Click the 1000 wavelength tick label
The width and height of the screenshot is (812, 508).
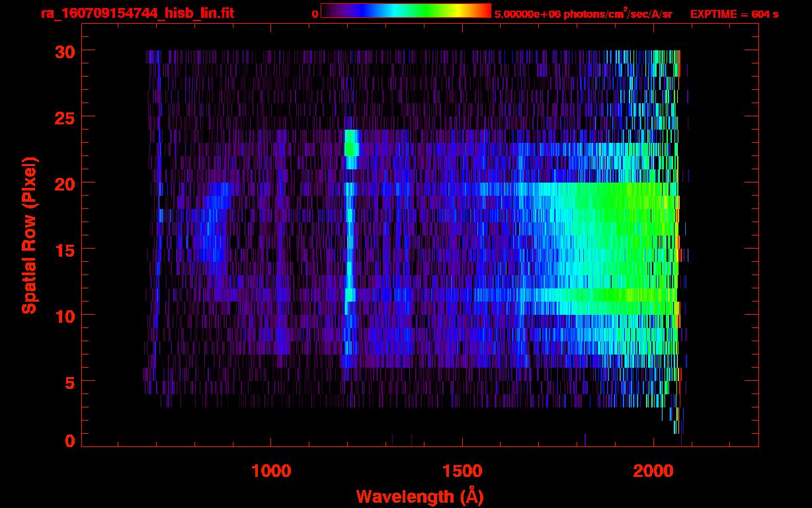[271, 471]
